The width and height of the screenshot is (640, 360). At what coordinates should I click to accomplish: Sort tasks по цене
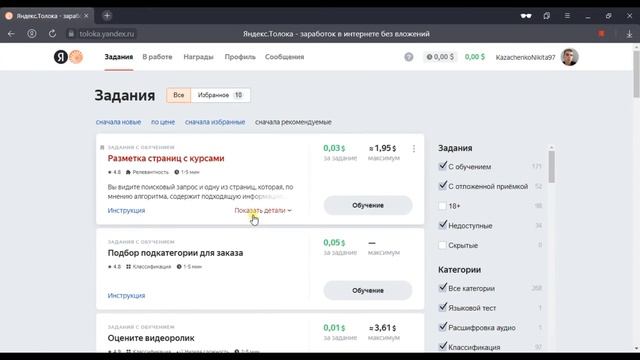point(163,122)
